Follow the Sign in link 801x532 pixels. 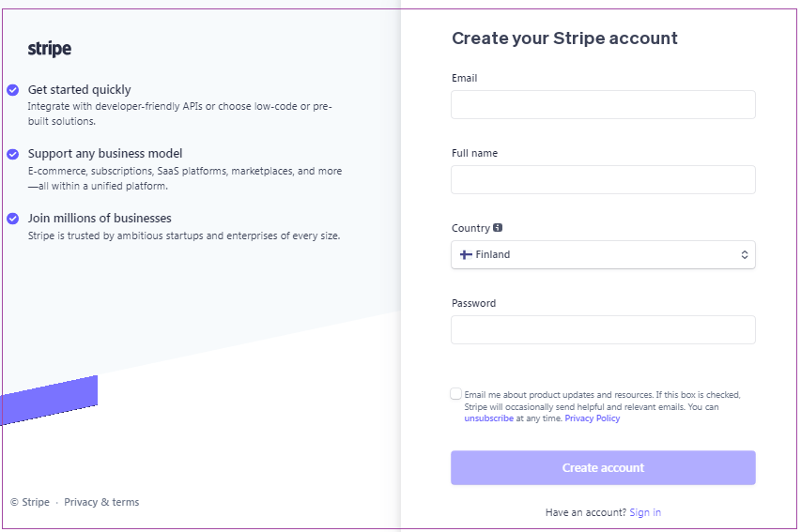pos(645,512)
